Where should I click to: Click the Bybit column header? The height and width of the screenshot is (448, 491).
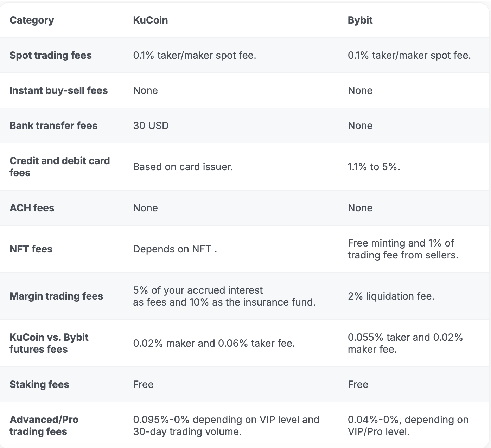[x=360, y=20]
